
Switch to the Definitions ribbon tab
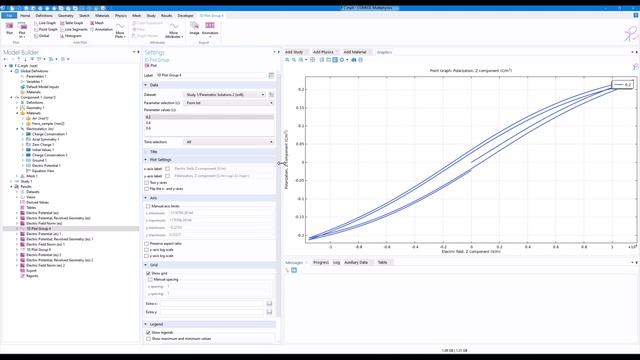[44, 16]
